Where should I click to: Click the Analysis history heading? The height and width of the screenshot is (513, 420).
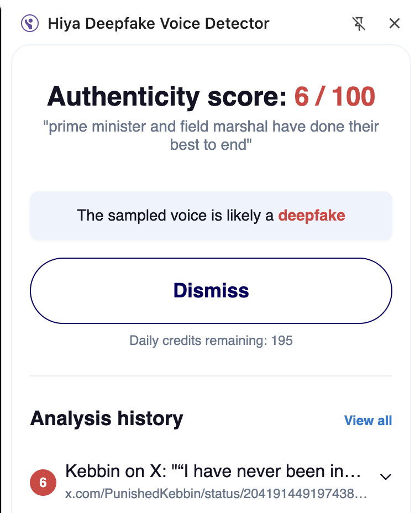pyautogui.click(x=107, y=419)
